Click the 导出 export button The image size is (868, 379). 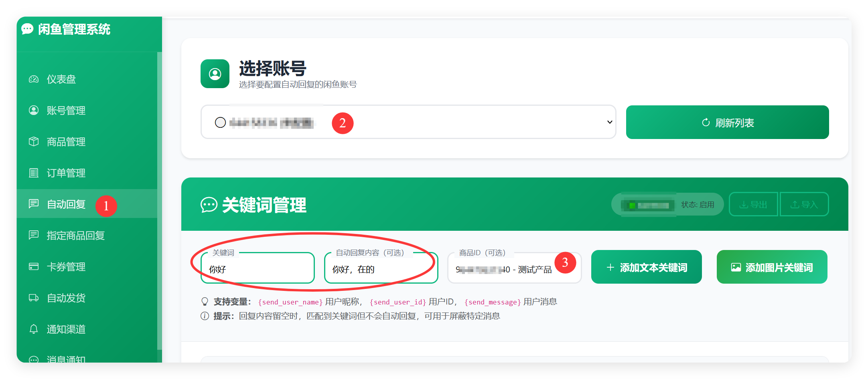(x=753, y=204)
